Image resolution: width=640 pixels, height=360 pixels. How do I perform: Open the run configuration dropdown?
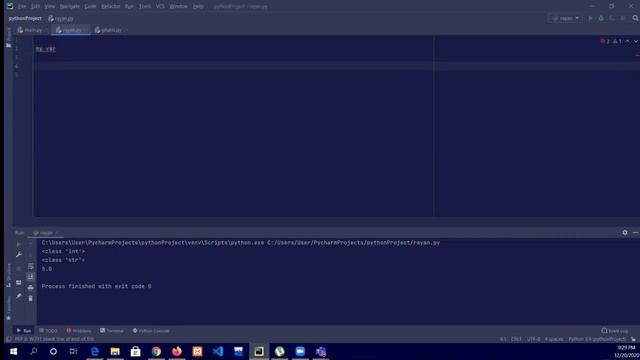pos(566,18)
